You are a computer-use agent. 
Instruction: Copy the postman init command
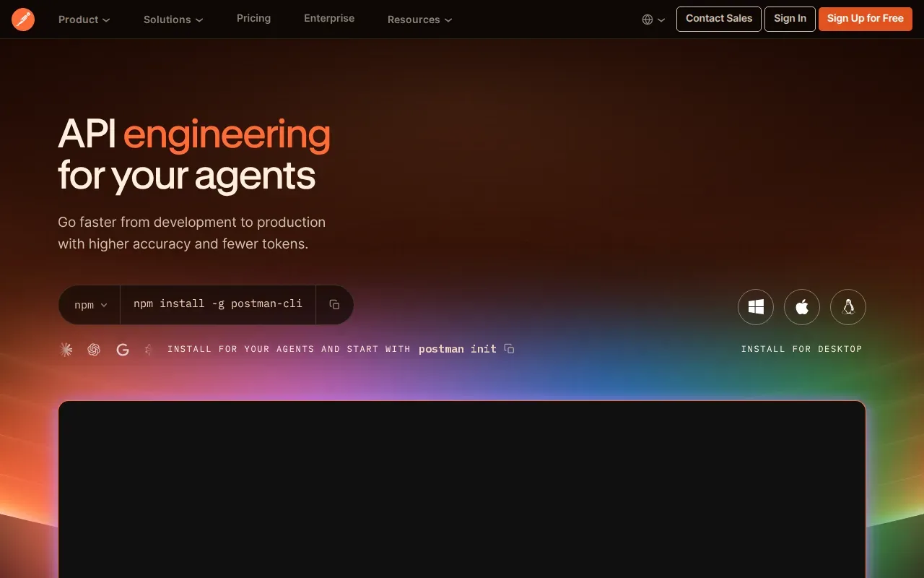pyautogui.click(x=509, y=349)
